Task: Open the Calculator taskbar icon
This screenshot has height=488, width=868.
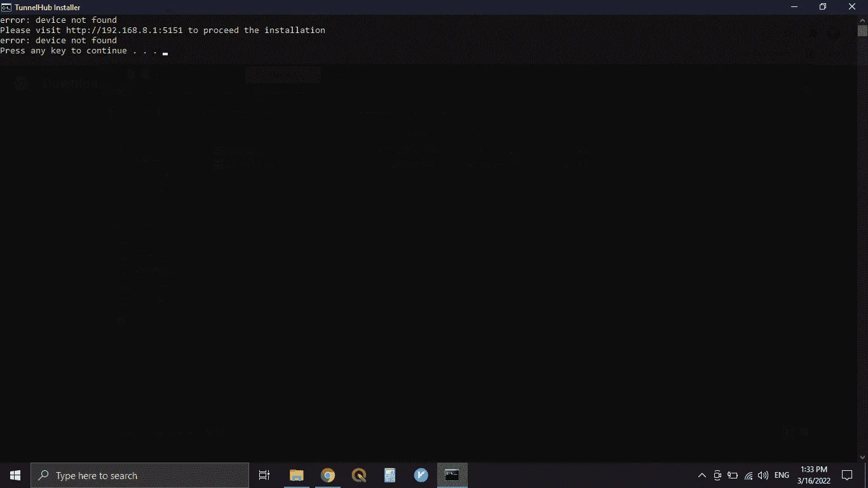Action: click(390, 475)
